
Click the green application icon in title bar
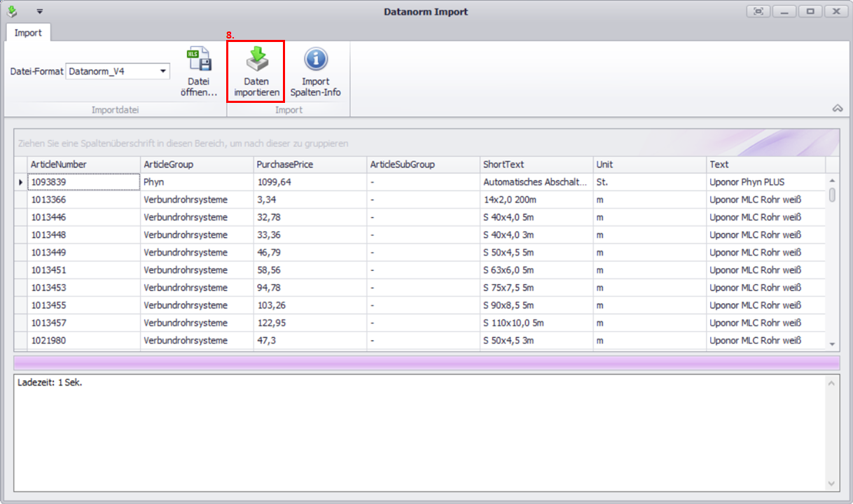(x=12, y=11)
